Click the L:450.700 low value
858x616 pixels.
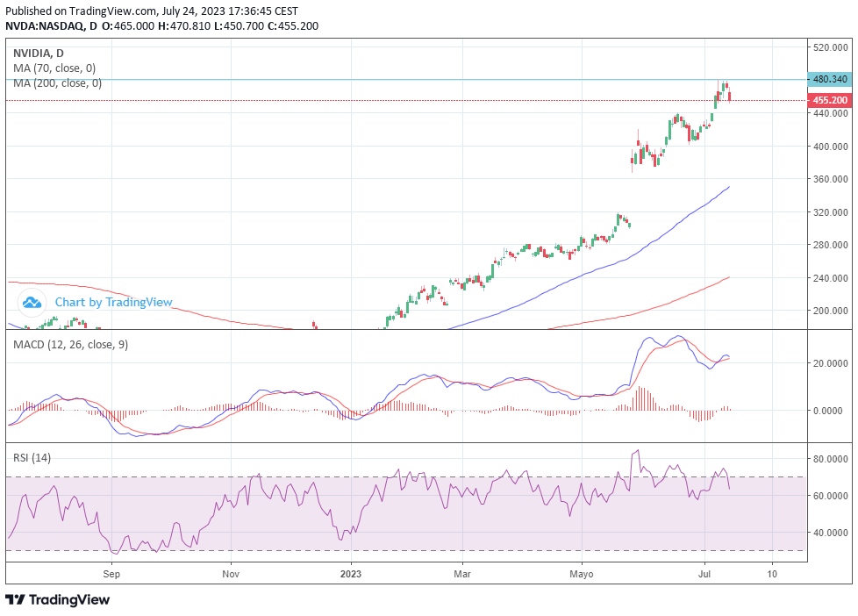click(x=240, y=25)
